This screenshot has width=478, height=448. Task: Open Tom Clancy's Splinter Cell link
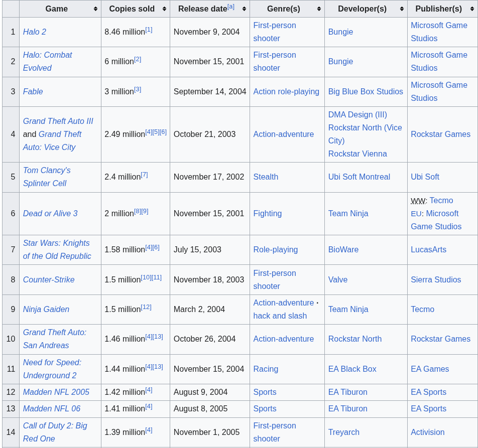pos(47,177)
